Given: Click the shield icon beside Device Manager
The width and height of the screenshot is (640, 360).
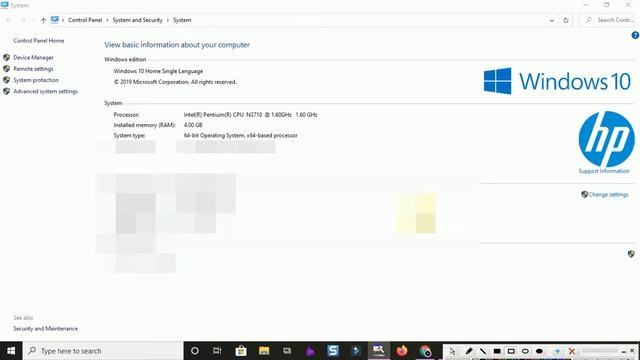Looking at the screenshot, I should coord(6,58).
